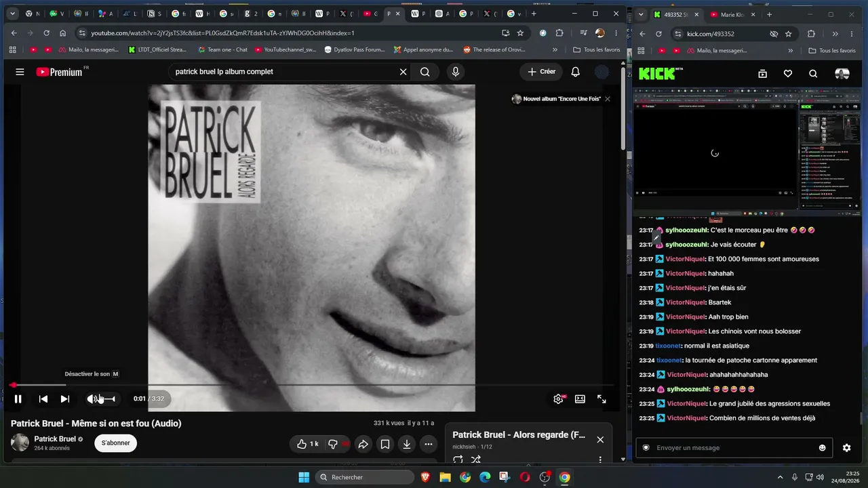Screen dimensions: 868x488
Task: Open the playlist panel options menu
Action: click(x=600, y=460)
